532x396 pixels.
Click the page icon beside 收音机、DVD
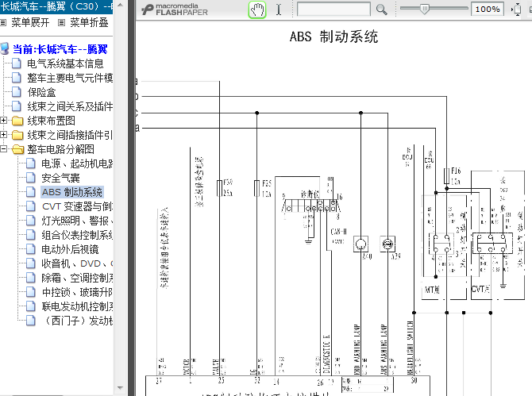coord(30,263)
